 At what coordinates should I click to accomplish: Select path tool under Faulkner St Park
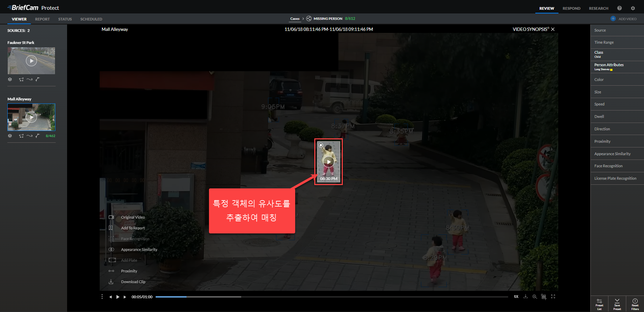click(30, 80)
